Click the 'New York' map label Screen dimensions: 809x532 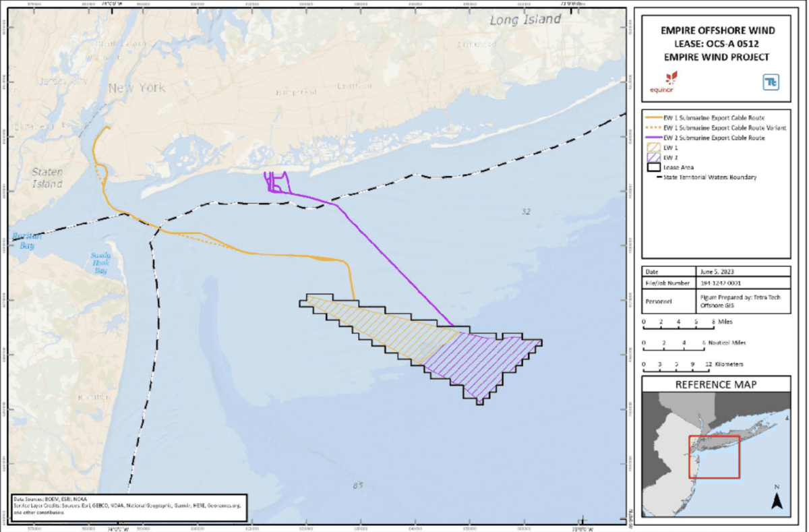(137, 88)
